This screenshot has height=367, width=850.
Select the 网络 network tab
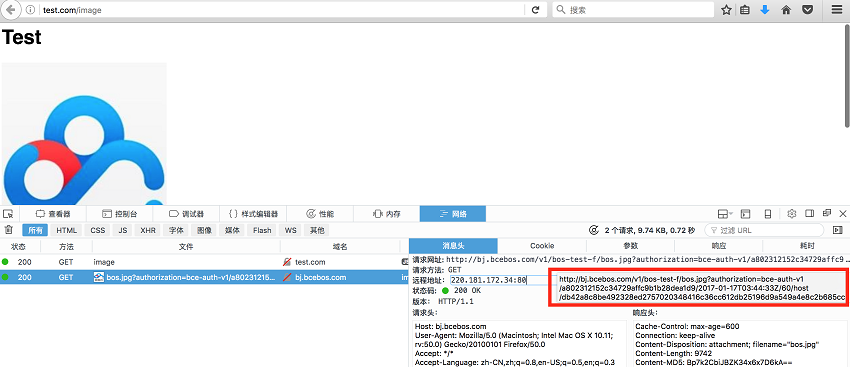click(453, 214)
